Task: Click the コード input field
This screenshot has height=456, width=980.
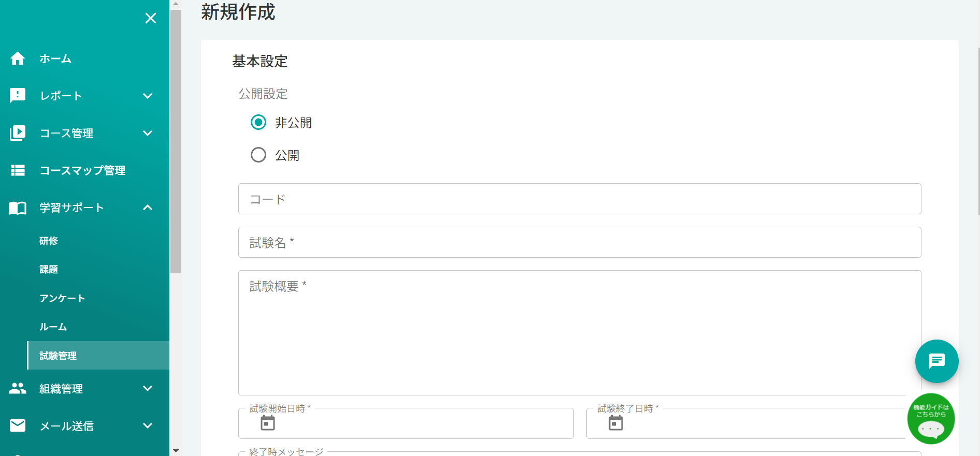Action: click(580, 199)
